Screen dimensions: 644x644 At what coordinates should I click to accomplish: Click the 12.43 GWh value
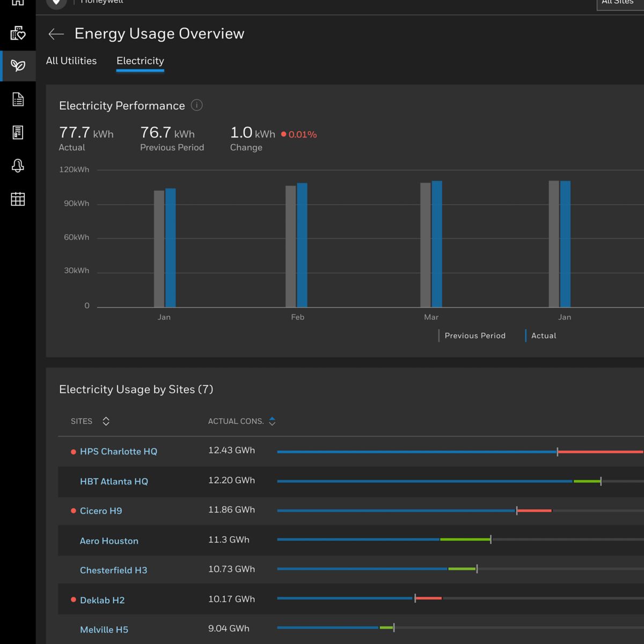pos(231,451)
